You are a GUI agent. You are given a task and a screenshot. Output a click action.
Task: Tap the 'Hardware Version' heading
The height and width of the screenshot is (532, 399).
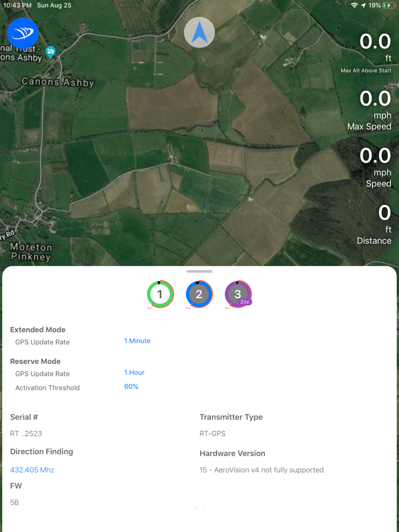click(233, 453)
